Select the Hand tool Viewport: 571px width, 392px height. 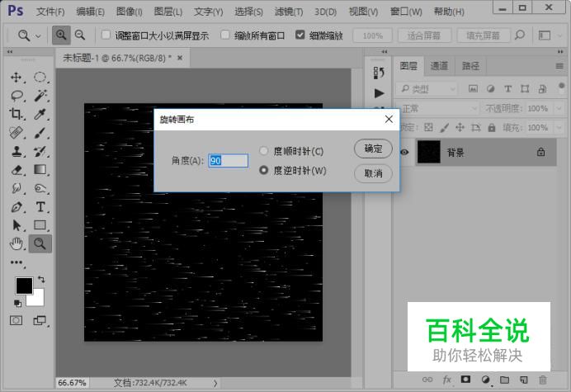(x=16, y=243)
